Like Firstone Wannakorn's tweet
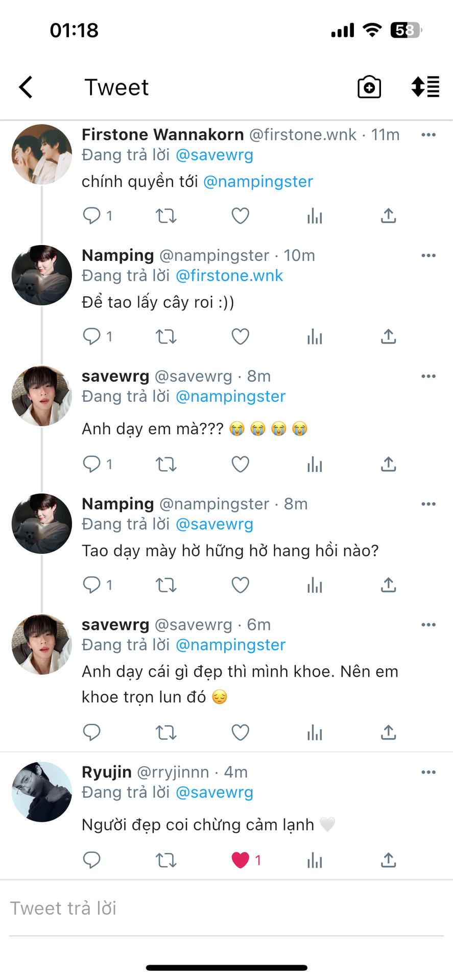This screenshot has width=453, height=980. coord(241,216)
